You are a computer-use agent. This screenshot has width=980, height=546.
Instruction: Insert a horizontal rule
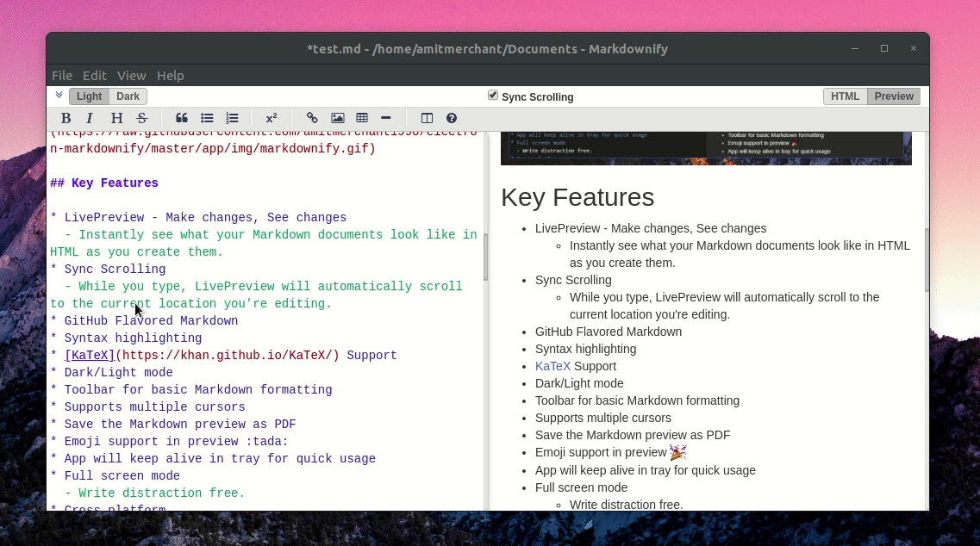(x=385, y=118)
